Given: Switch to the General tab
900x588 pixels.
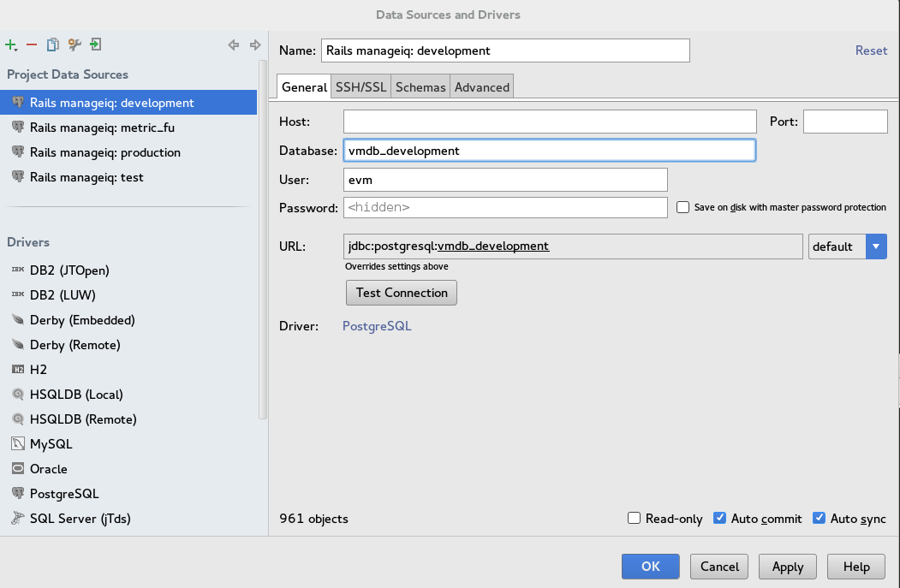Looking at the screenshot, I should click(304, 86).
